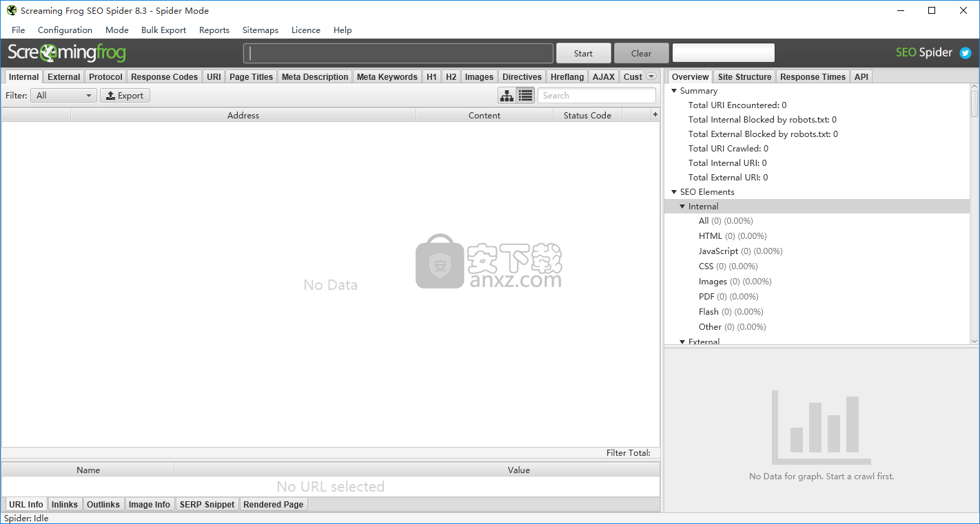This screenshot has width=980, height=524.
Task: Collapse the Summary tree section
Action: (674, 91)
